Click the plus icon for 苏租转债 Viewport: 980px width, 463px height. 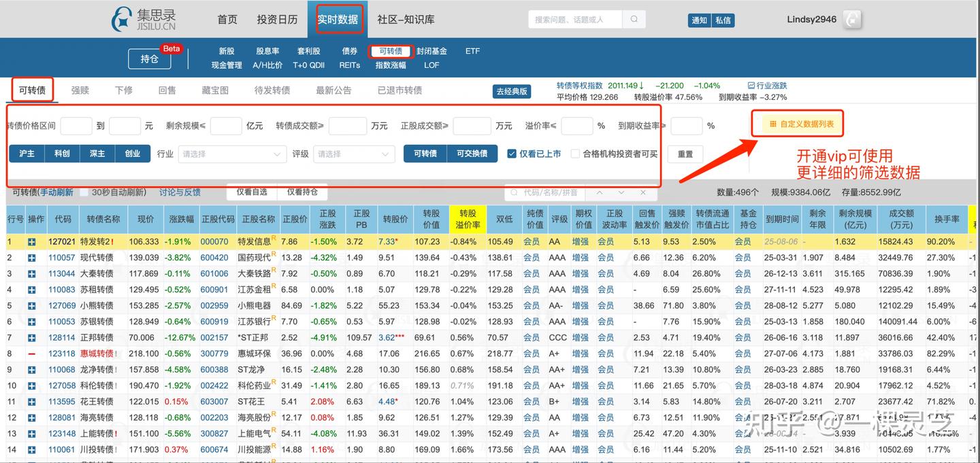32,290
